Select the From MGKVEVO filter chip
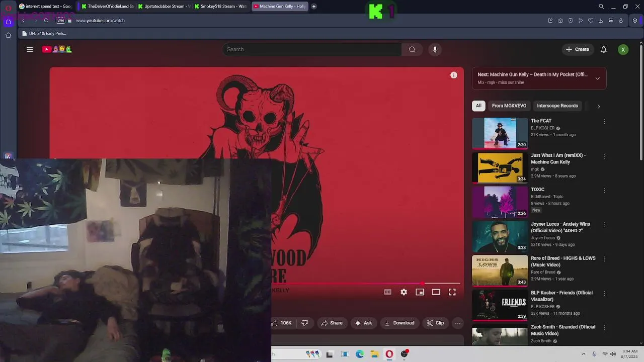Screen dimensions: 644x362 pyautogui.click(x=509, y=106)
